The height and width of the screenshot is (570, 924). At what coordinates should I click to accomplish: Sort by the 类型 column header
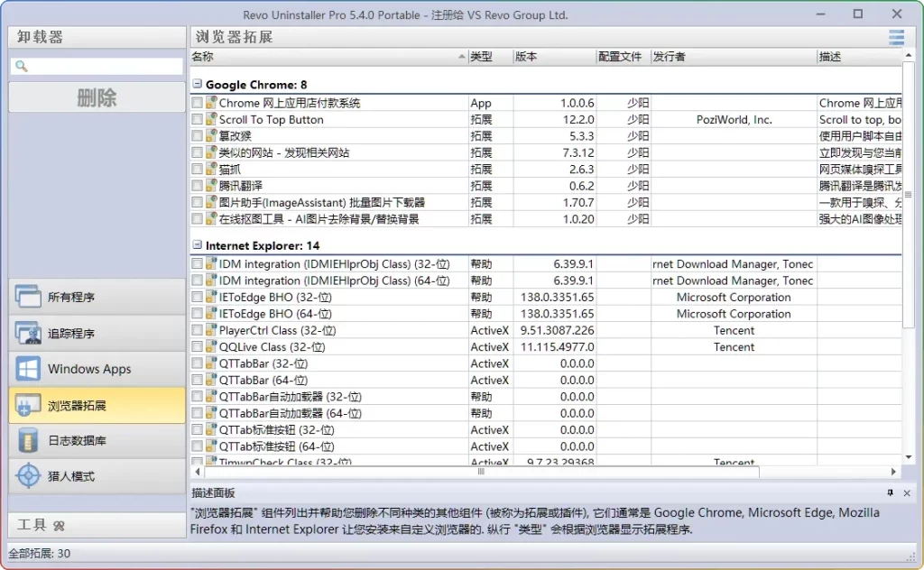pyautogui.click(x=490, y=57)
